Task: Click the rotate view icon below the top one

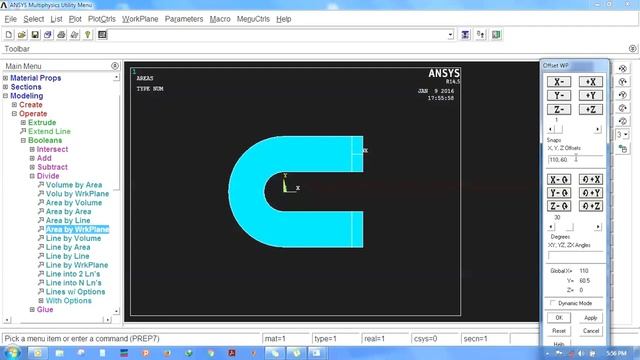Action: coord(623,82)
